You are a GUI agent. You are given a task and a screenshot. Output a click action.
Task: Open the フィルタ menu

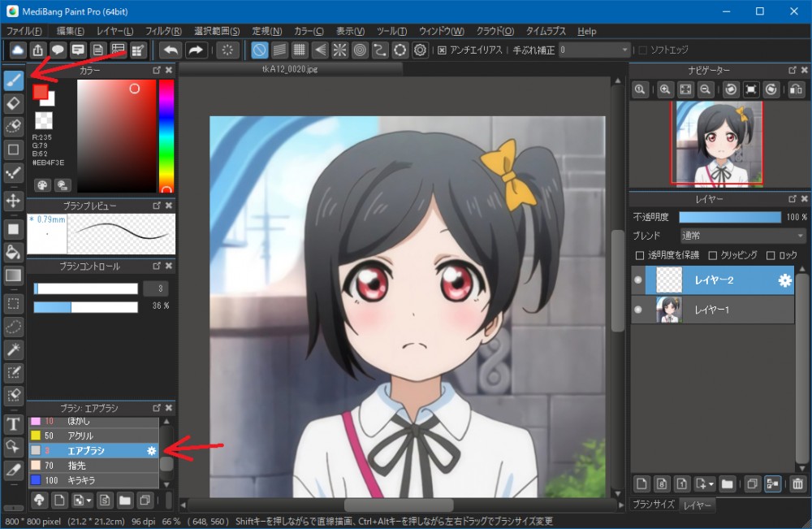[x=163, y=31]
